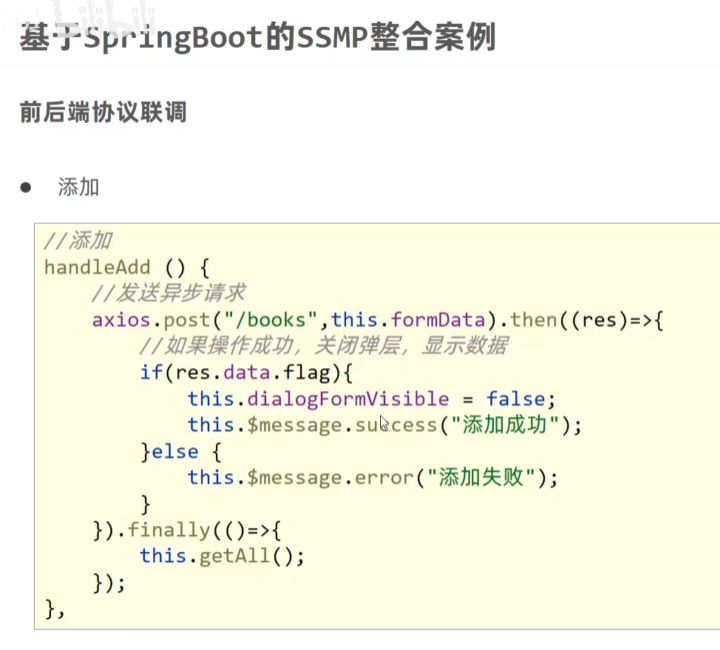Click the slide title '基于SpringBoot的SSMP整合案例'
The image size is (720, 650).
pos(258,38)
